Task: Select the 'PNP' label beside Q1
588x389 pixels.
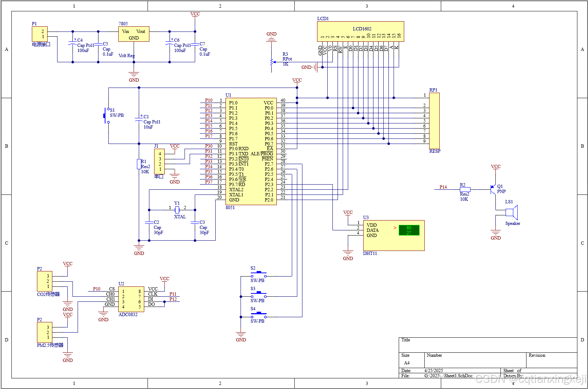Action: 501,191
